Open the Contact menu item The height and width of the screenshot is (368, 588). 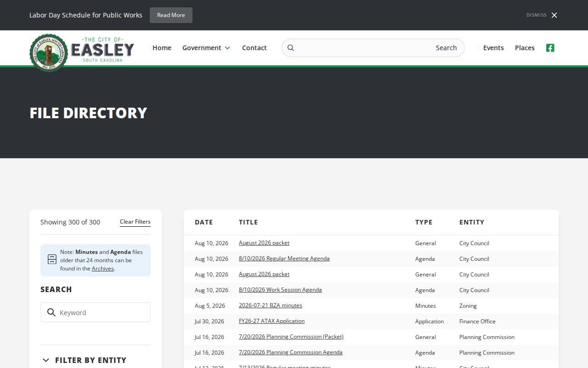click(254, 48)
